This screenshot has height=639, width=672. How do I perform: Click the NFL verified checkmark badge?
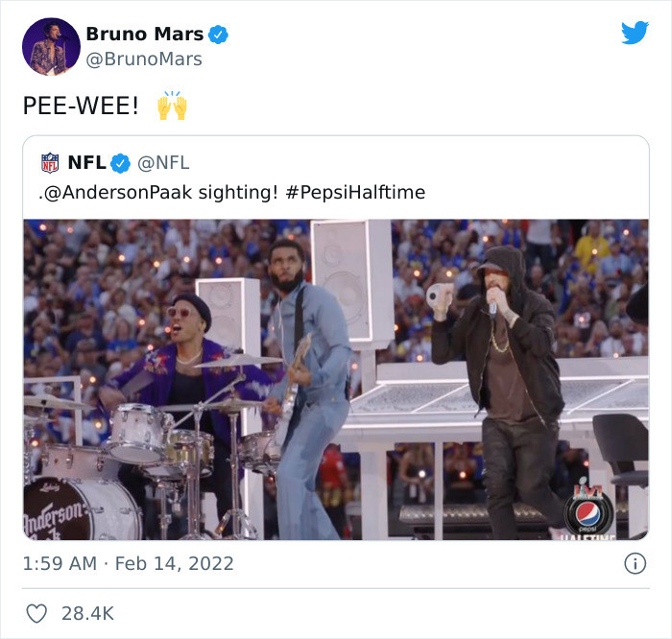coord(120,162)
